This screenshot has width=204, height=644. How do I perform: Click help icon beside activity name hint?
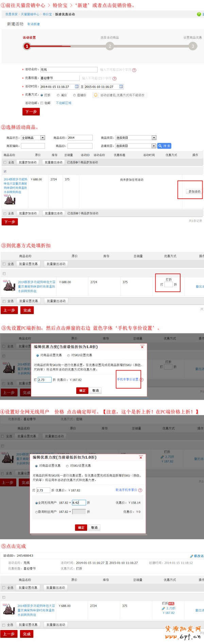[x=134, y=70]
